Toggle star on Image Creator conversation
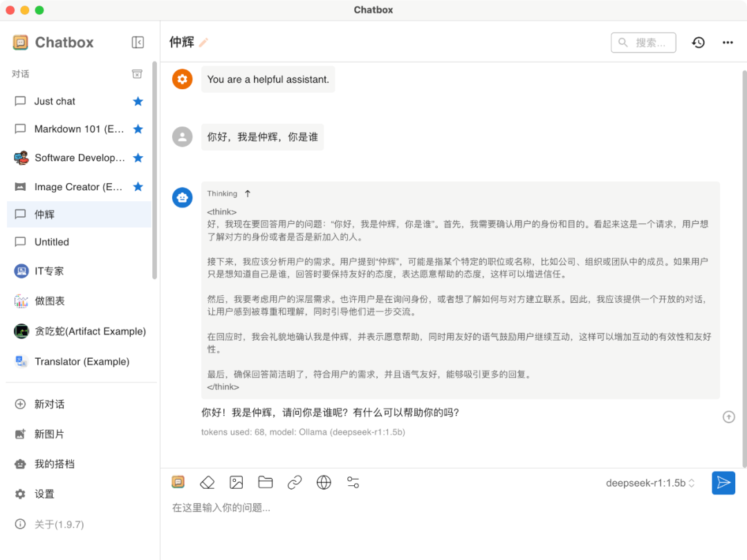 point(138,187)
